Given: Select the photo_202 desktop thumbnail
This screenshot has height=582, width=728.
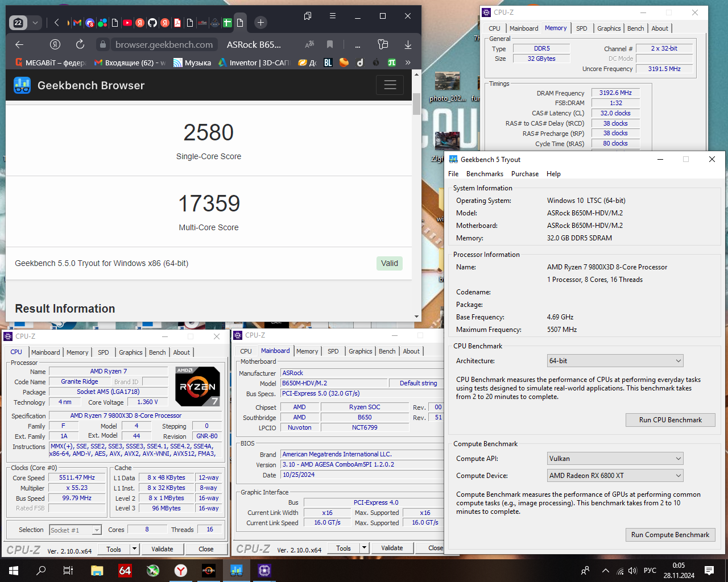Looking at the screenshot, I should 447,86.
